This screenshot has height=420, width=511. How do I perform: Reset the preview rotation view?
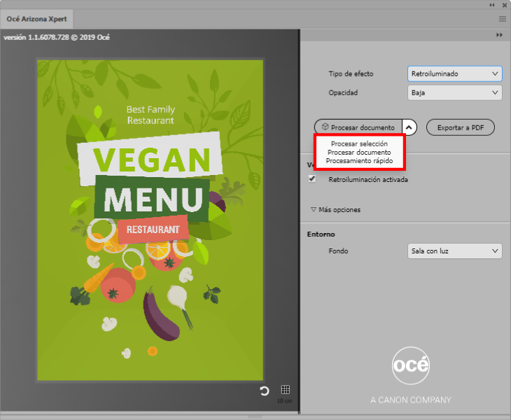(x=265, y=391)
